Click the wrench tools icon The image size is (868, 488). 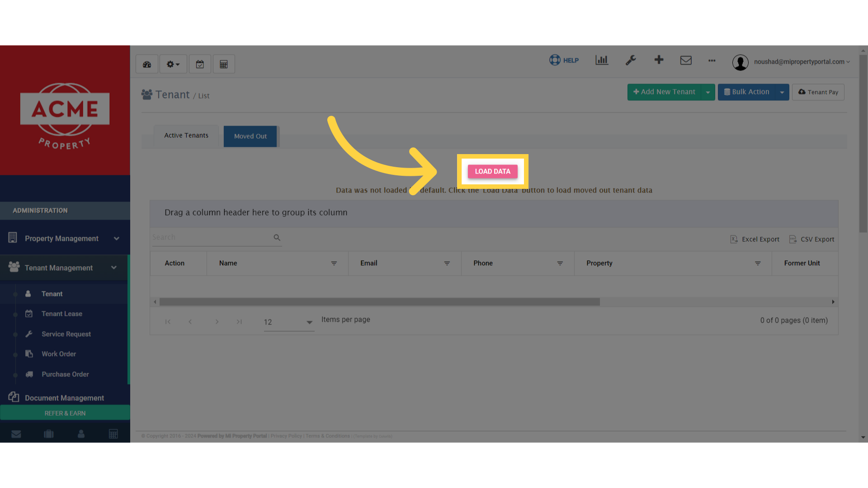point(631,60)
